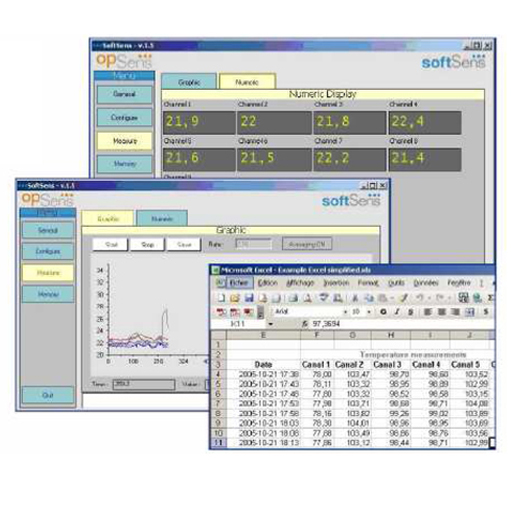Toggle Underline formatting in Excel toolbar
This screenshot has width=520, height=506.
pos(411,312)
